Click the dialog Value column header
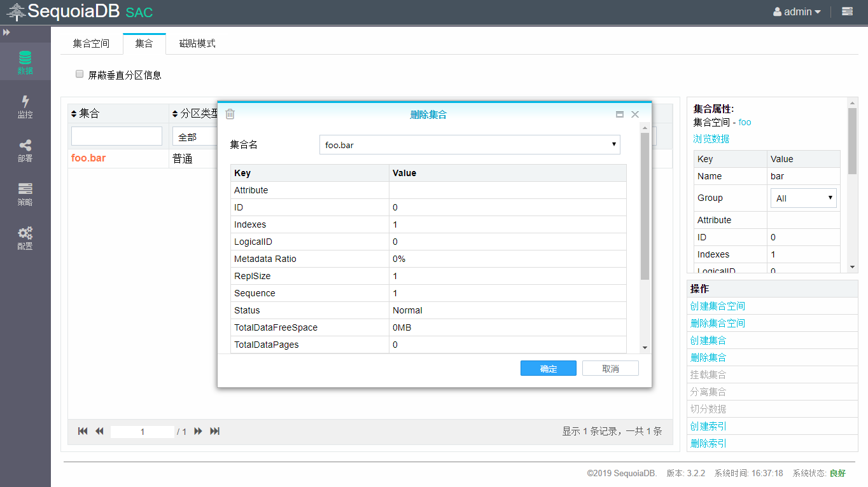The height and width of the screenshot is (487, 868). (x=508, y=173)
